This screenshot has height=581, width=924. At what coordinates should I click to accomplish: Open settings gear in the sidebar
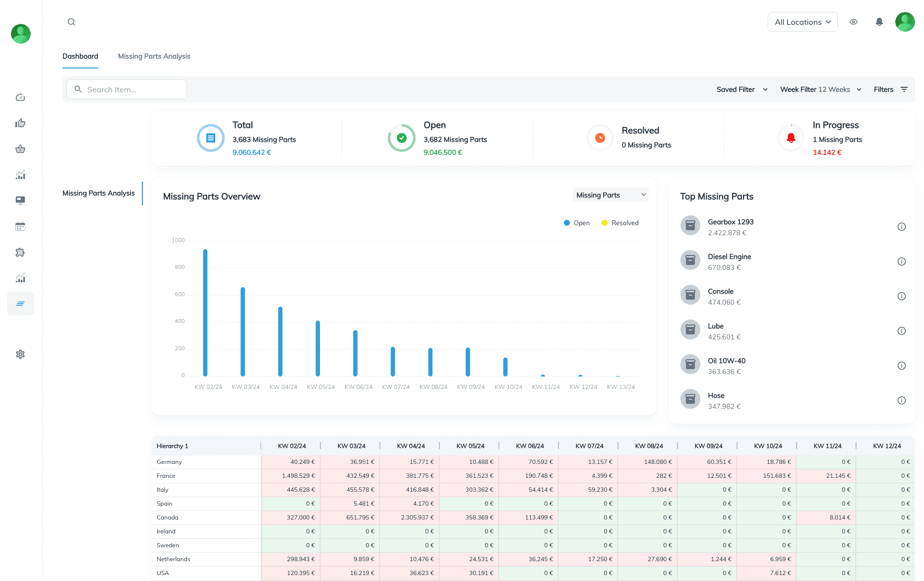(20, 354)
